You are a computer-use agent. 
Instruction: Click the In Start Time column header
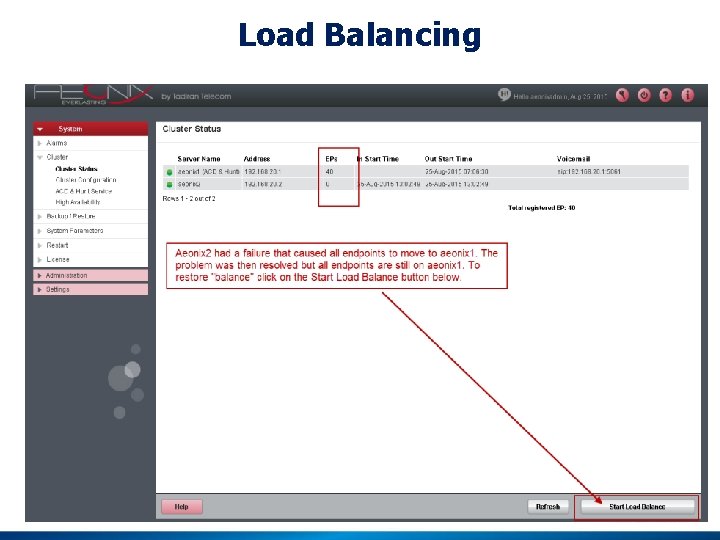point(378,159)
